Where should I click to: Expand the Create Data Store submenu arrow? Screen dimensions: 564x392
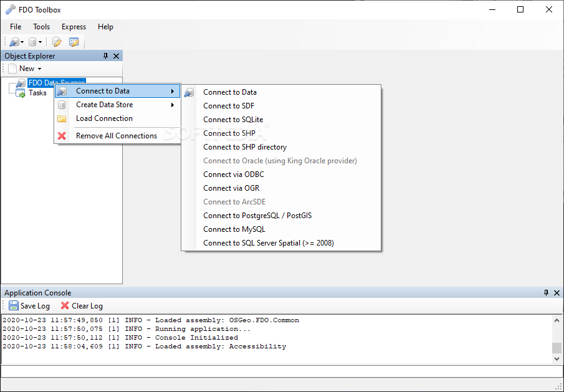[x=173, y=105]
